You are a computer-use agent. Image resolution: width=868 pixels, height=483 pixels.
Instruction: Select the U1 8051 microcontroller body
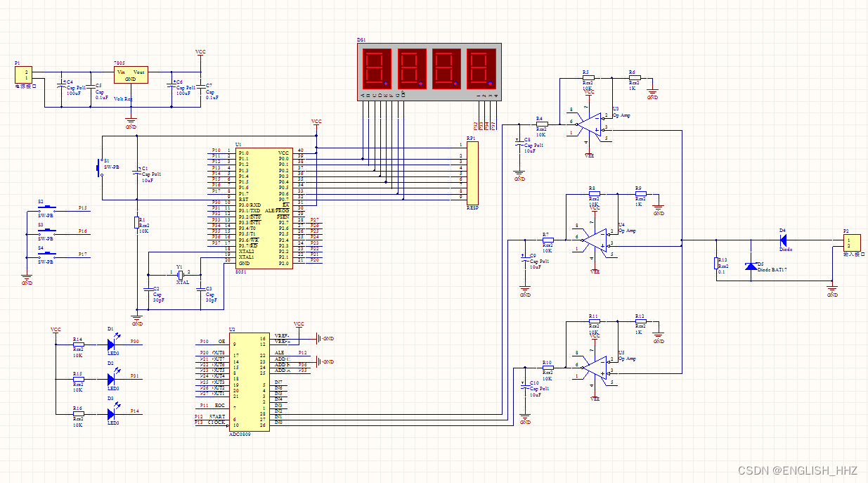(x=263, y=207)
